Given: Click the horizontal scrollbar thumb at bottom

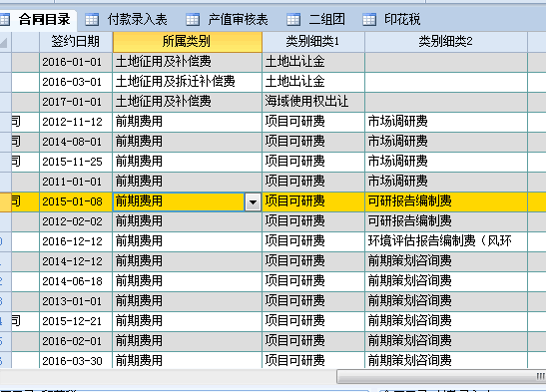Looking at the screenshot, I should (441, 377).
